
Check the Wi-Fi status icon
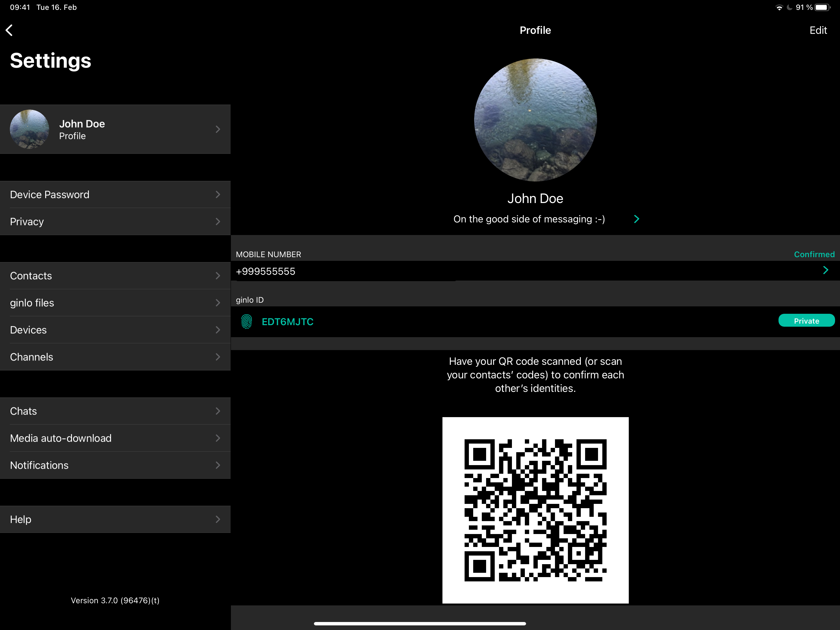coord(779,8)
